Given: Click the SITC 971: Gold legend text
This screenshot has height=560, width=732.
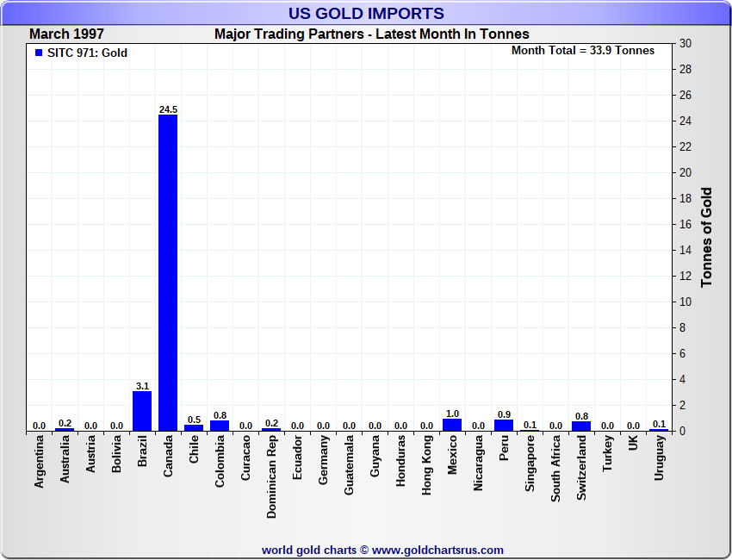Looking at the screenshot, I should point(87,53).
